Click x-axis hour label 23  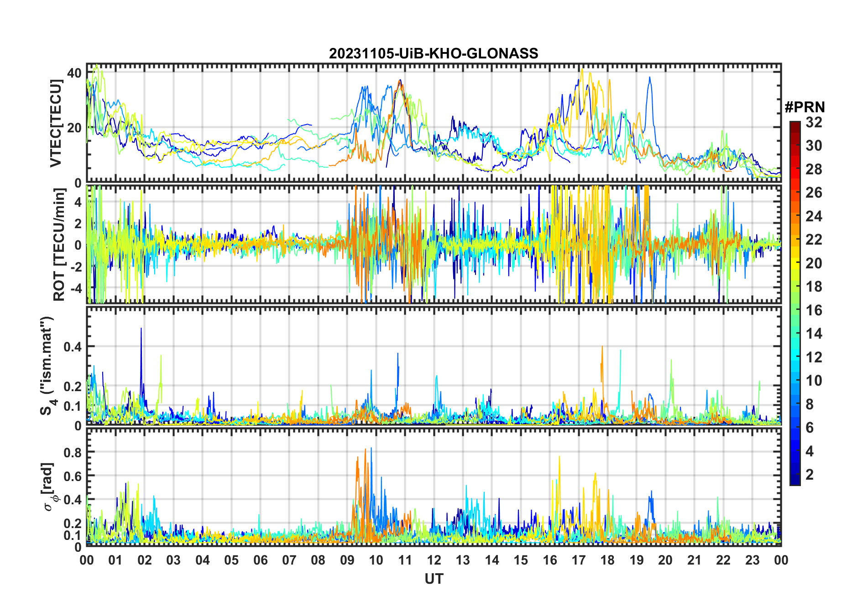tap(753, 560)
